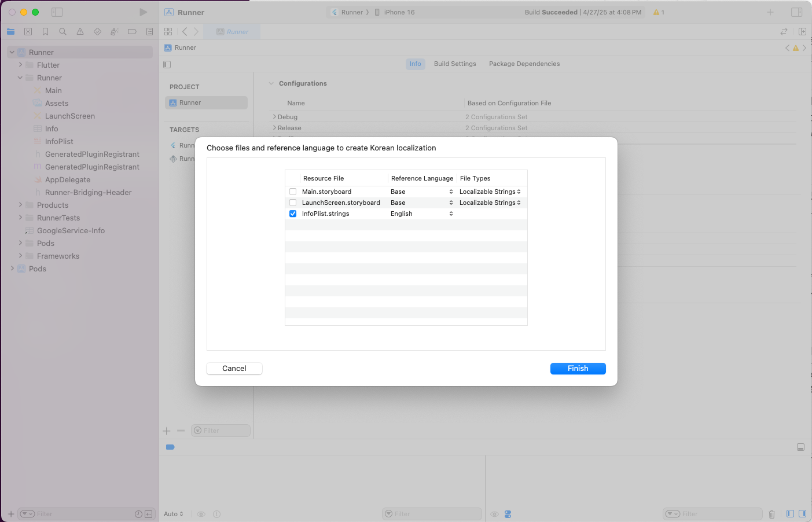Toggle the project/targets list sidebar icon

[x=167, y=64]
